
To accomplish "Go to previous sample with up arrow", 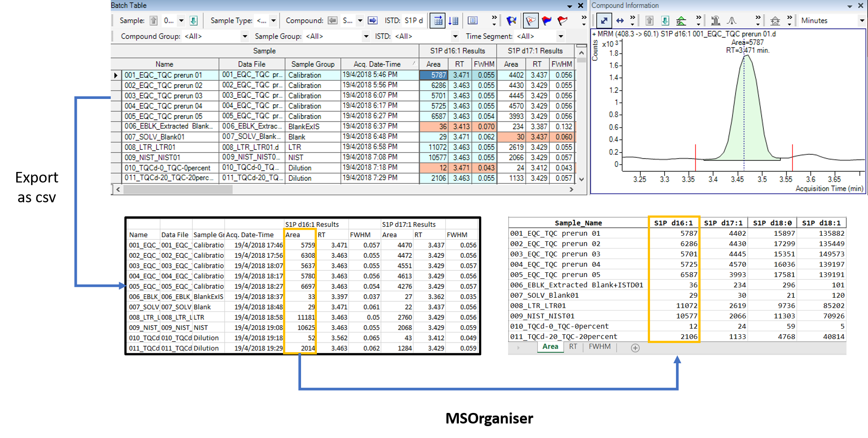I will 153,21.
